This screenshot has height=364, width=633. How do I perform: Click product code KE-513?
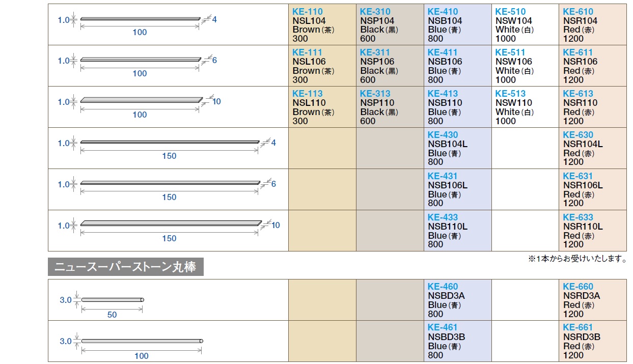point(510,94)
